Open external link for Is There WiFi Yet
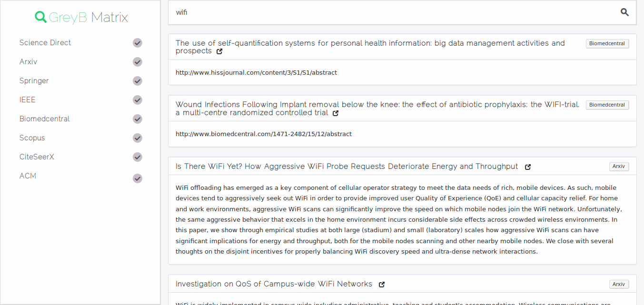 [x=528, y=167]
